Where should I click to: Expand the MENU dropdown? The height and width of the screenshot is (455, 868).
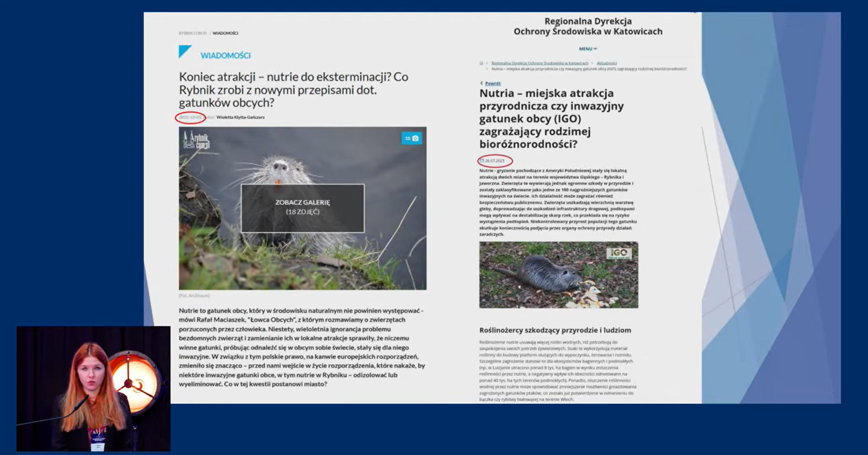[x=588, y=49]
